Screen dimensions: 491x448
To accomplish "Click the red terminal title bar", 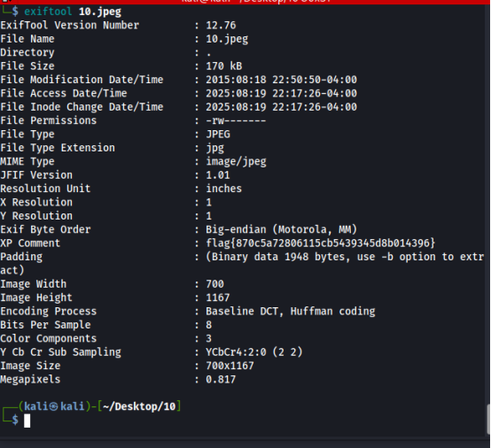I will pyautogui.click(x=245, y=2).
